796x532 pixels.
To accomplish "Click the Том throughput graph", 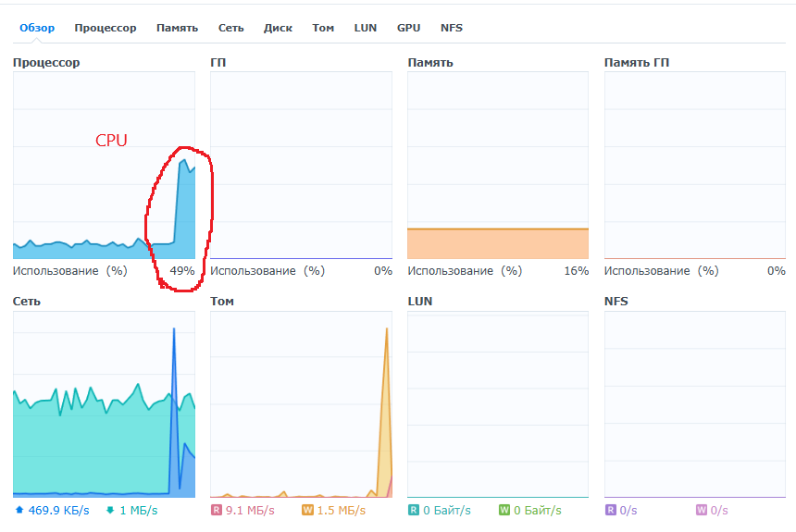I will (x=301, y=404).
